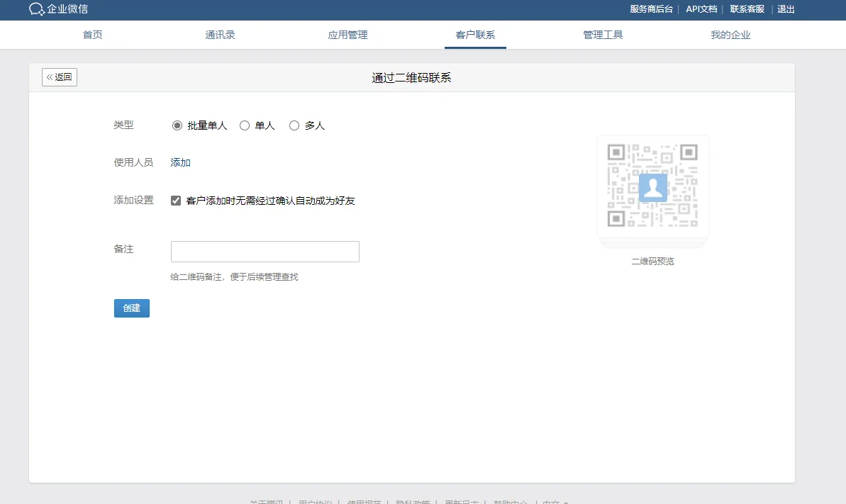Image resolution: width=846 pixels, height=504 pixels.
Task: Click the 企业微信 logo icon
Action: (x=36, y=9)
